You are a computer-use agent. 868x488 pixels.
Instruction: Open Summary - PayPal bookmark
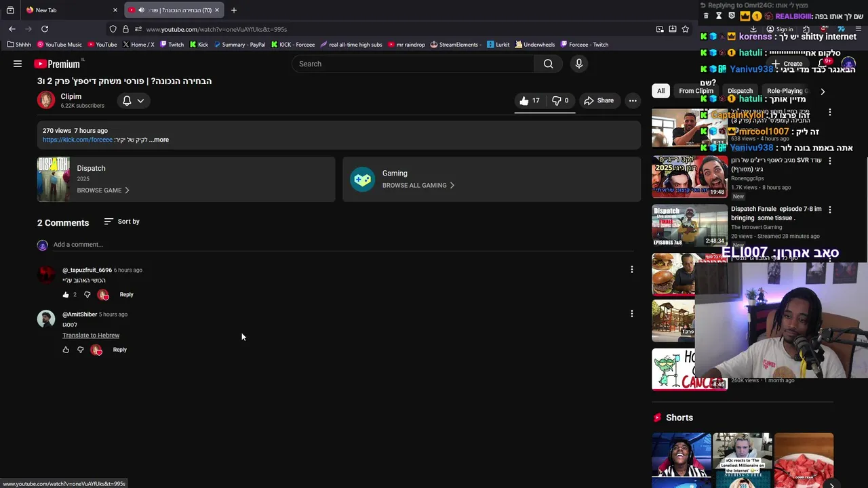[239, 45]
